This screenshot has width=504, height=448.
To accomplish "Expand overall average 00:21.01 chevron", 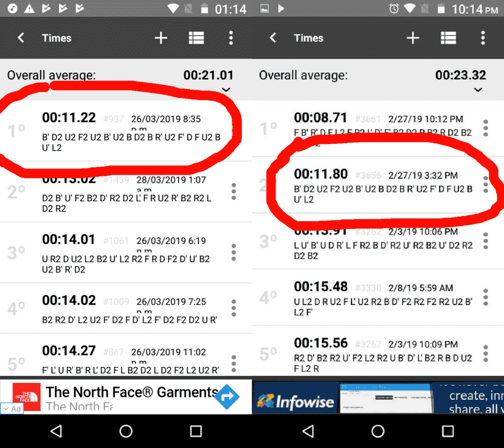I will click(226, 90).
